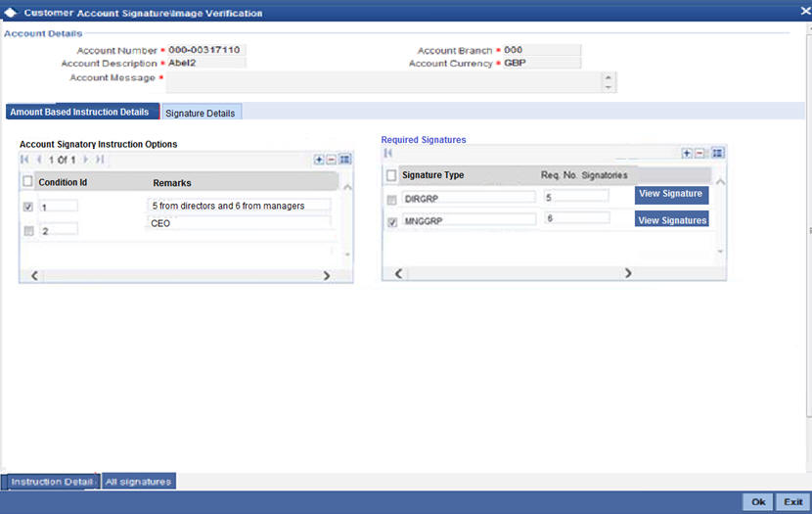Jump to first page in Required Signatures
This screenshot has width=812, height=514.
[x=387, y=153]
